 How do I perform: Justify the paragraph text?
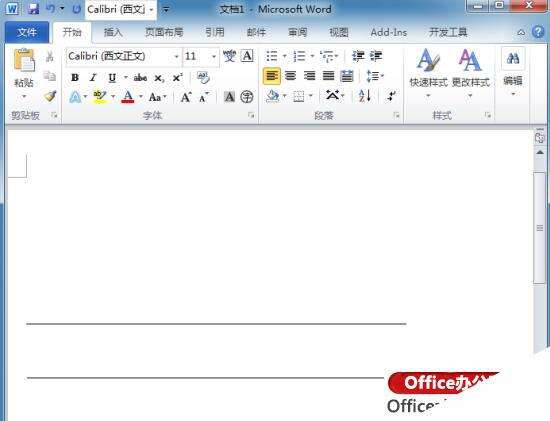coord(328,76)
